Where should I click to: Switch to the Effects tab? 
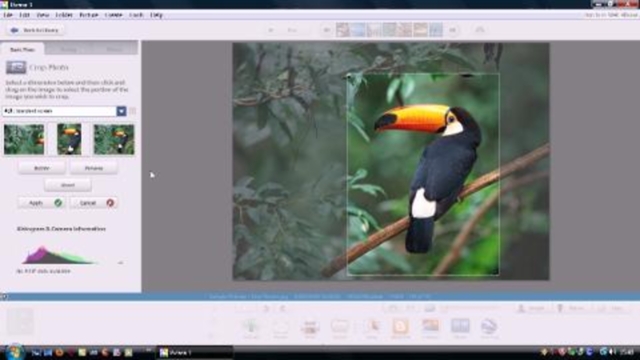(x=115, y=49)
